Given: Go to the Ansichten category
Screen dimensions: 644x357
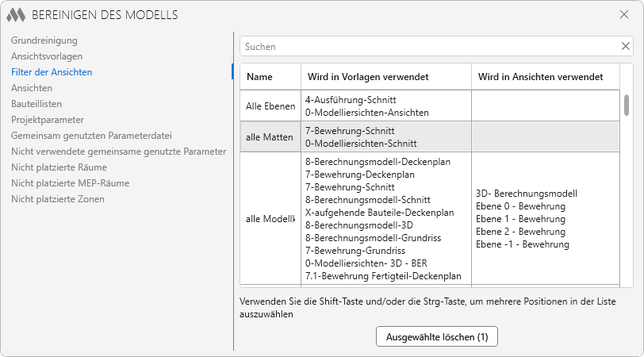Looking at the screenshot, I should [x=32, y=88].
